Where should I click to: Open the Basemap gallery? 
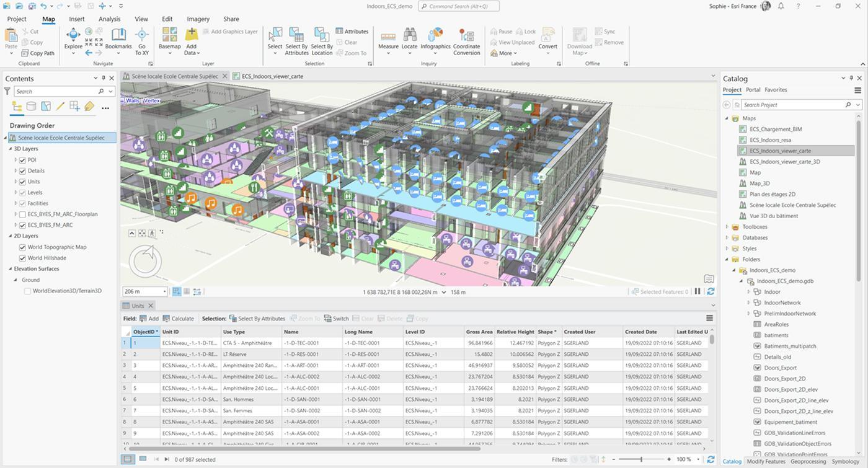tap(169, 41)
